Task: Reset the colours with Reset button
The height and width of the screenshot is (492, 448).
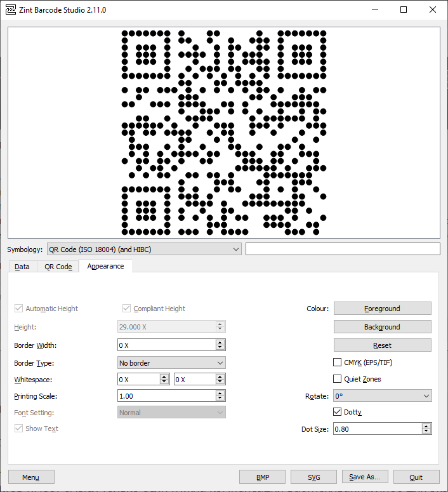Action: (382, 345)
